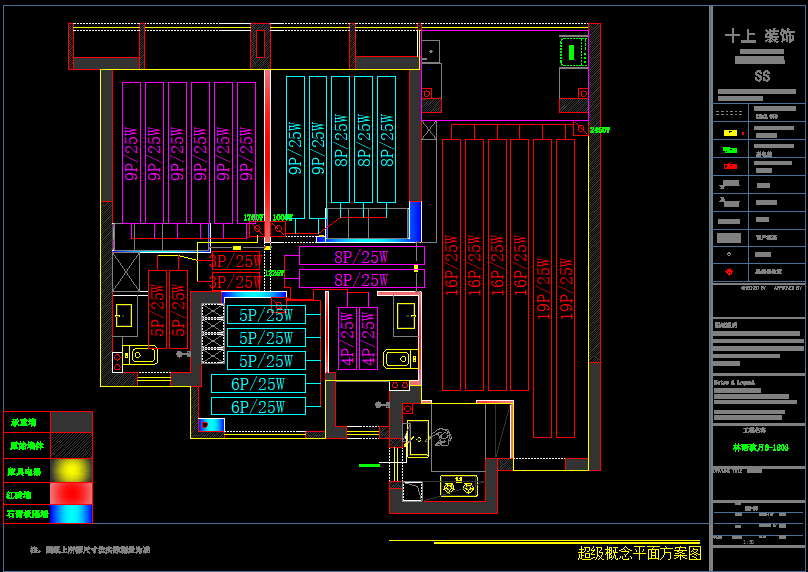
Task: Click the solid grey legend swatch
Action: pos(71,422)
